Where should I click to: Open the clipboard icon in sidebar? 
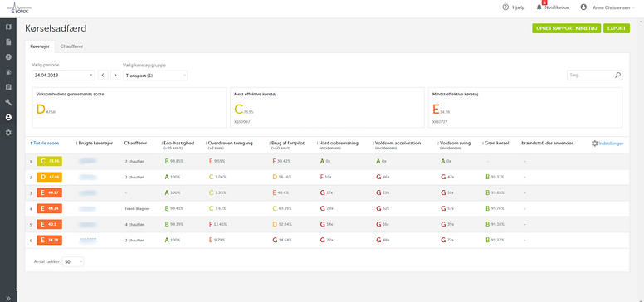coord(8,87)
